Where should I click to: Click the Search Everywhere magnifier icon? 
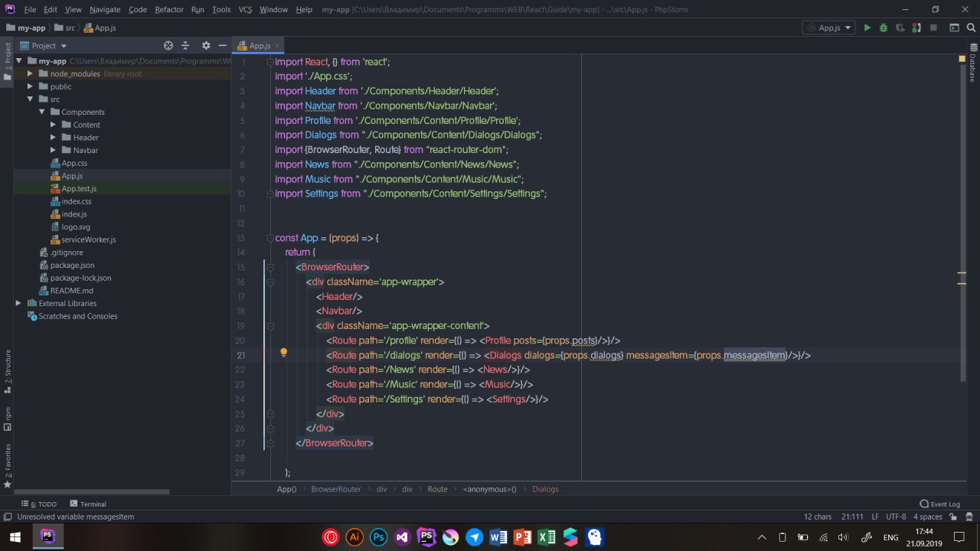pos(971,28)
